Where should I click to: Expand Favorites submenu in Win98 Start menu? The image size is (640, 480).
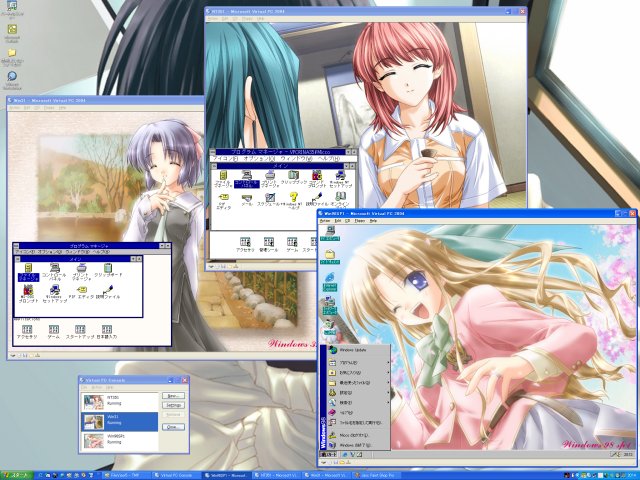(x=358, y=373)
